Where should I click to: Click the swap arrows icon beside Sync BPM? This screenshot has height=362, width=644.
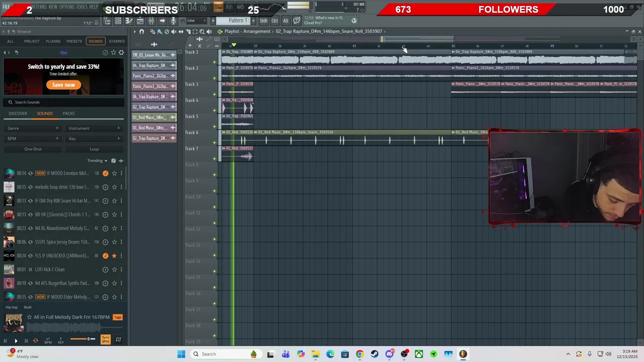(118, 340)
